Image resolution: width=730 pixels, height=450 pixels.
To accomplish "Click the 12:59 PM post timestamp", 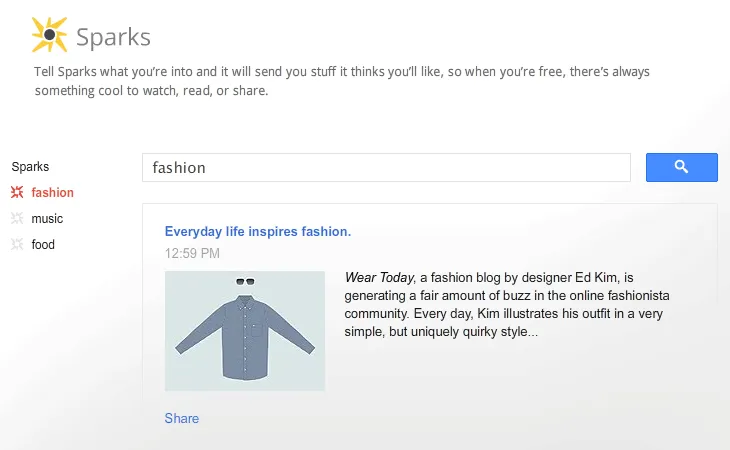I will click(x=192, y=253).
